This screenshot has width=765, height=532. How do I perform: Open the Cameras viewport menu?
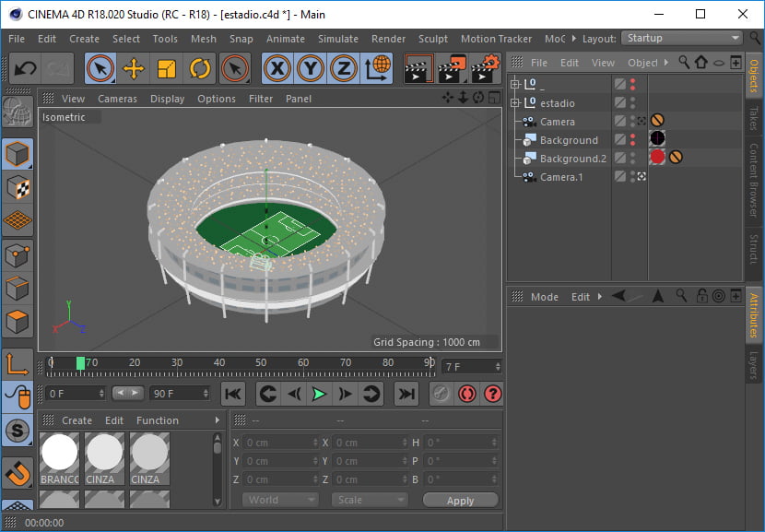[117, 99]
